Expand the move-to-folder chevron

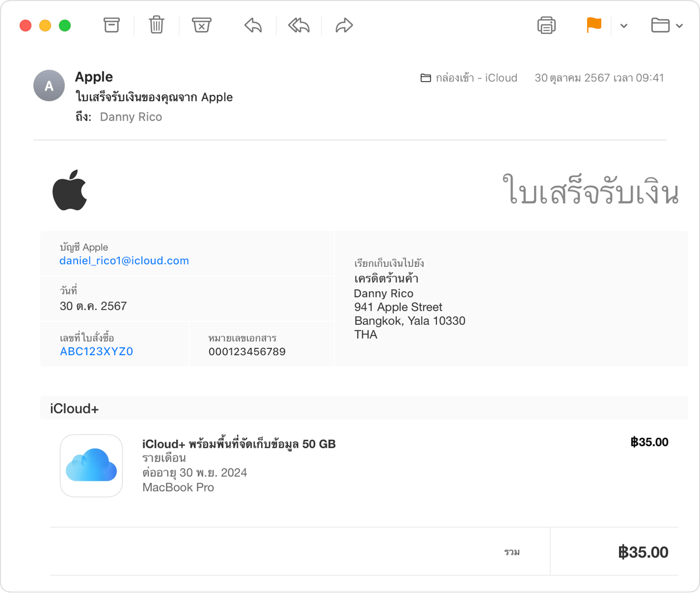679,26
